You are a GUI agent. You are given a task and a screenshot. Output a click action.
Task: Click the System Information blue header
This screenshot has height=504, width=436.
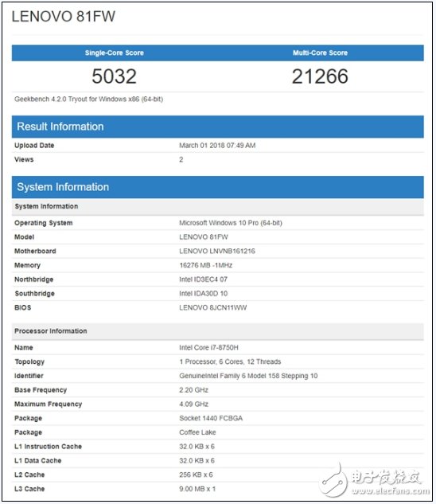click(217, 187)
